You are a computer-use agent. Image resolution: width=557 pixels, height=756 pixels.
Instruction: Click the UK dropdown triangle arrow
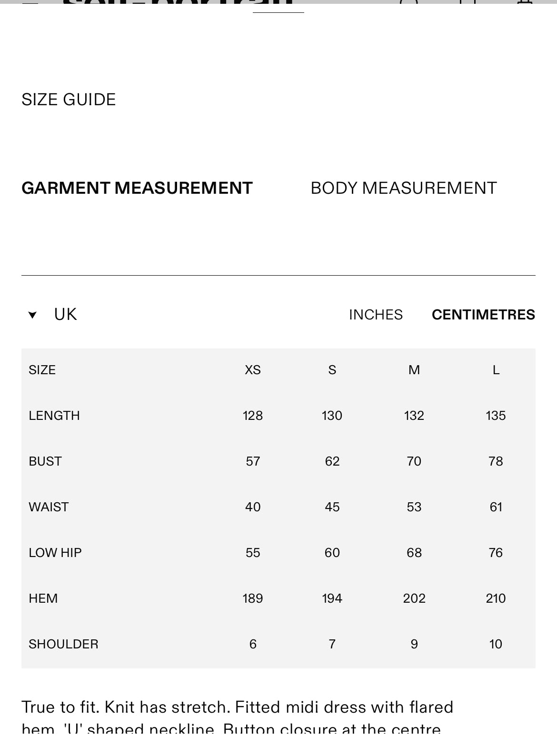click(32, 315)
